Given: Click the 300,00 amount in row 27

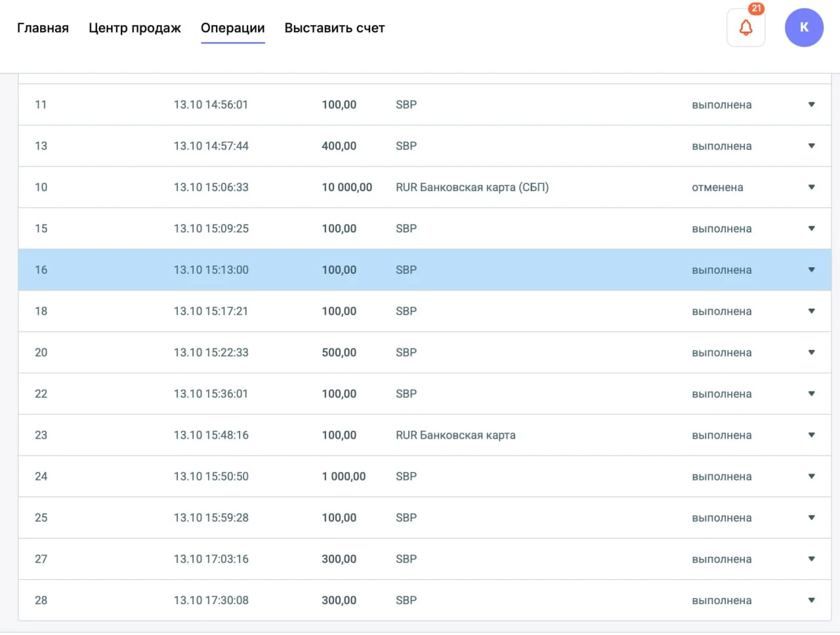Looking at the screenshot, I should point(339,559).
